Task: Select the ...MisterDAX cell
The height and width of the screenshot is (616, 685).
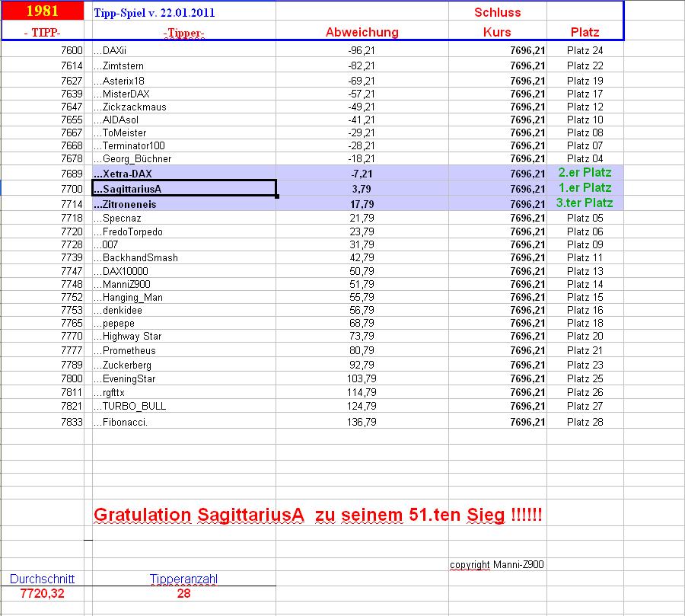Action: click(184, 94)
